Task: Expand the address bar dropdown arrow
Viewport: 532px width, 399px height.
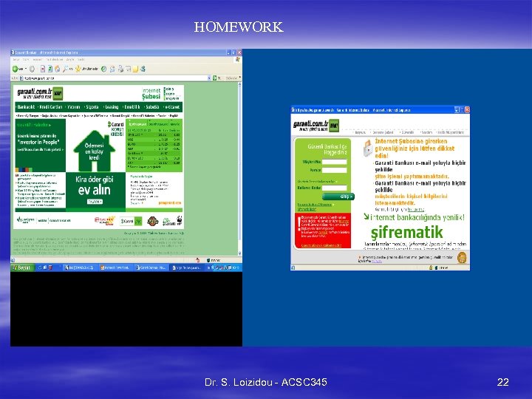Action: pyautogui.click(x=209, y=78)
